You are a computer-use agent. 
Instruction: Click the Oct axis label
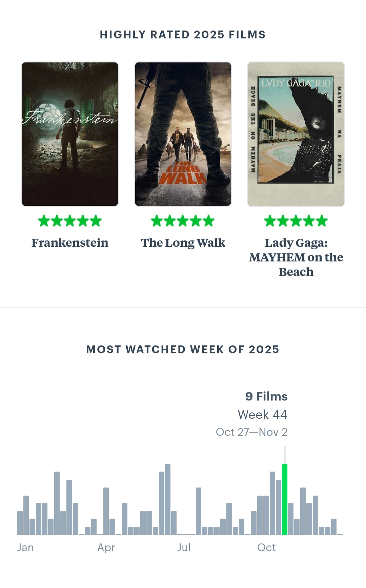pyautogui.click(x=266, y=547)
